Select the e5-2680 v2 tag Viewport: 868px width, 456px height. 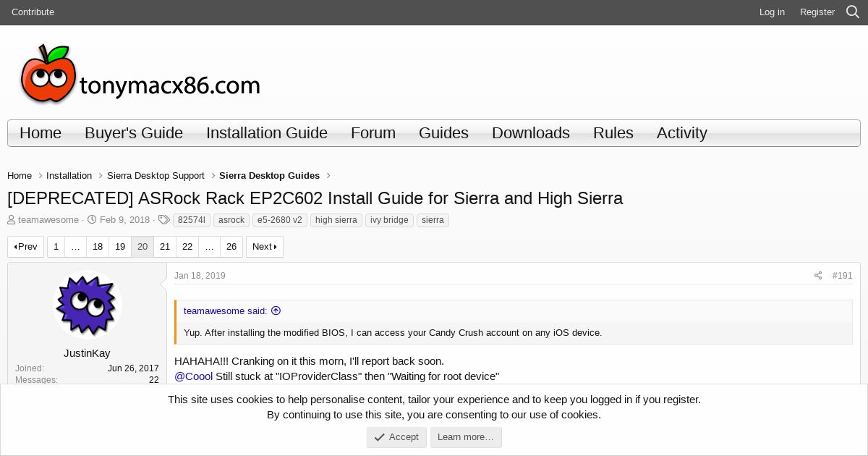click(280, 220)
